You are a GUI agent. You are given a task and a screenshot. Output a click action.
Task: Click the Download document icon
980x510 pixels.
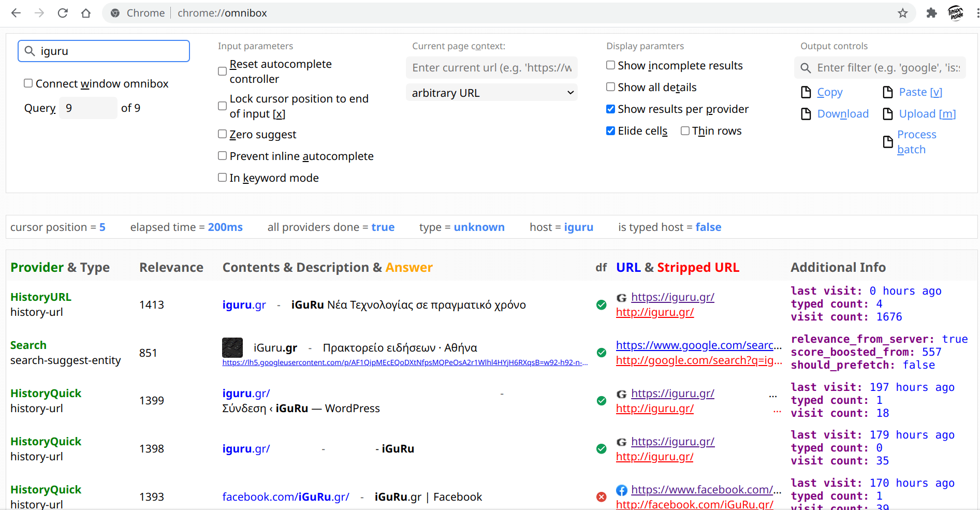806,114
